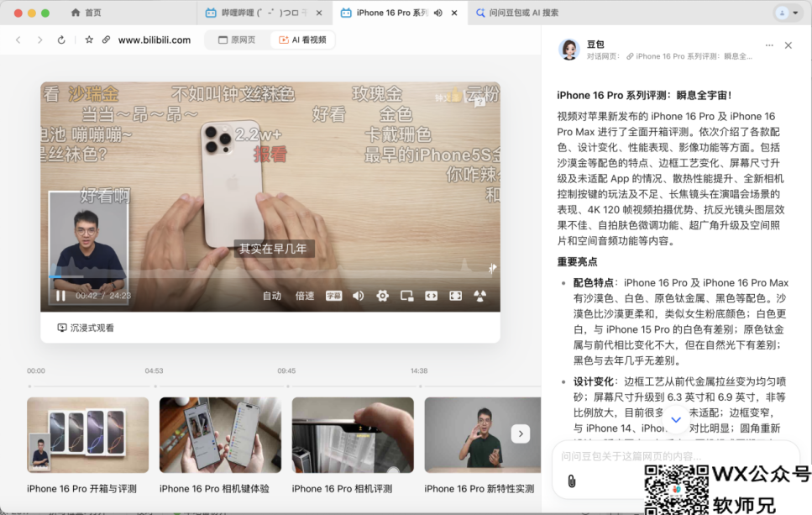812x515 pixels.
Task: Open player settings gear icon
Action: 382,296
